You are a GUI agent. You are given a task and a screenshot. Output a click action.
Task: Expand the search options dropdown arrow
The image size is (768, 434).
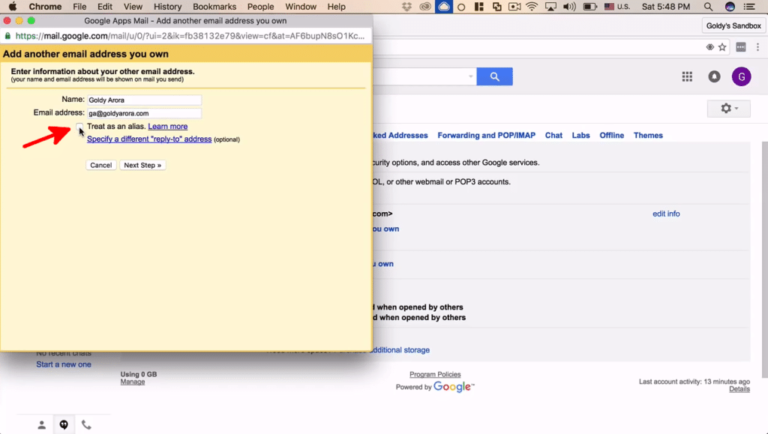click(x=470, y=76)
